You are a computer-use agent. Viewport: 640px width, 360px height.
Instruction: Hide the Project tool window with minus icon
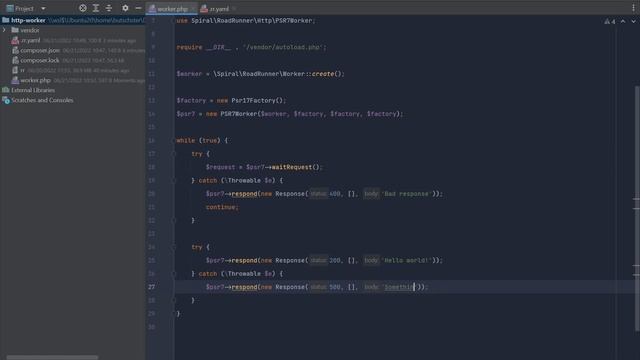tap(138, 8)
